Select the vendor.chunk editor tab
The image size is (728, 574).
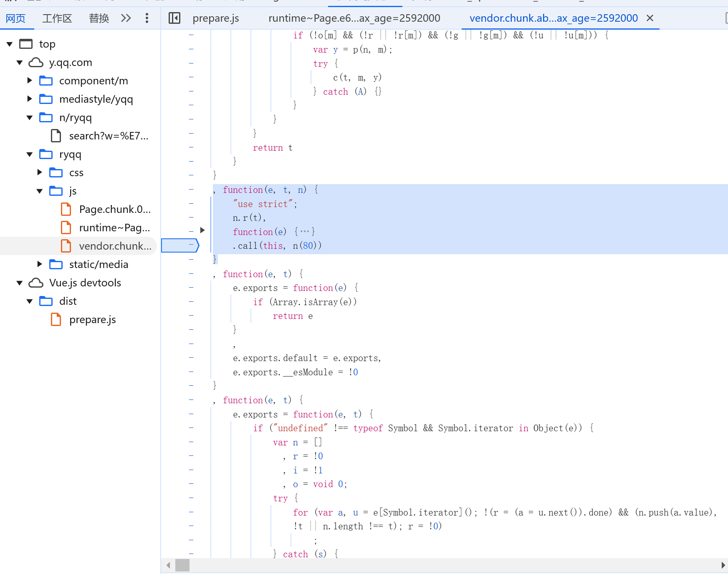(554, 18)
